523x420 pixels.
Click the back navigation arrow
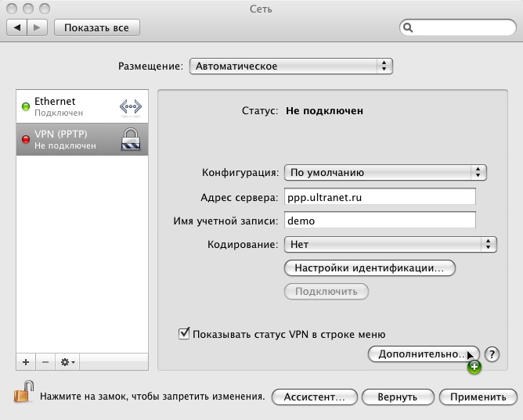coord(17,27)
